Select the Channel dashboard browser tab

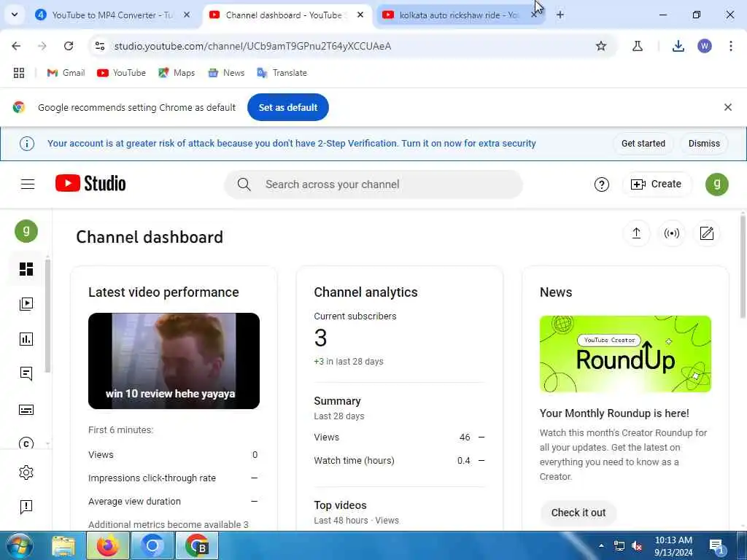pyautogui.click(x=286, y=15)
